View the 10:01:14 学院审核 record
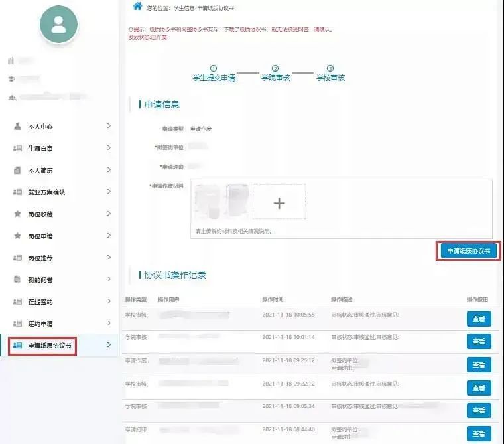Screen dimensions: 504x444 pyautogui.click(x=479, y=341)
